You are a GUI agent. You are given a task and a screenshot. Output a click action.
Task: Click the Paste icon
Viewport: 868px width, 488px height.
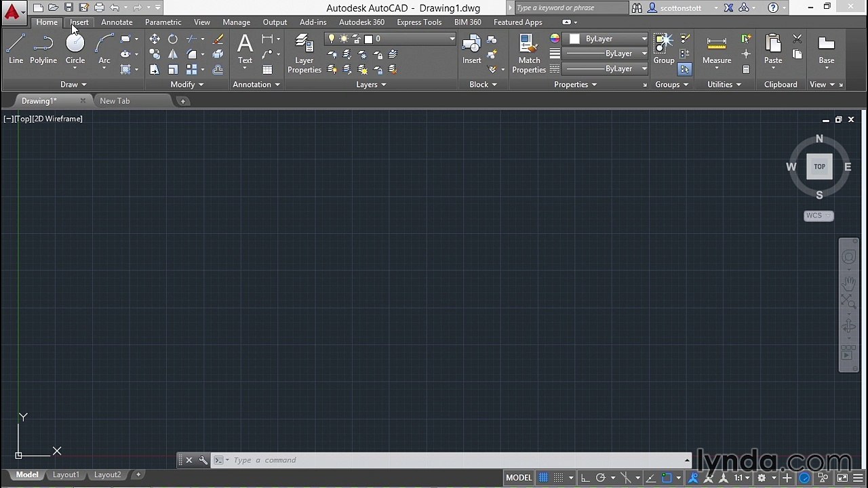pyautogui.click(x=773, y=49)
